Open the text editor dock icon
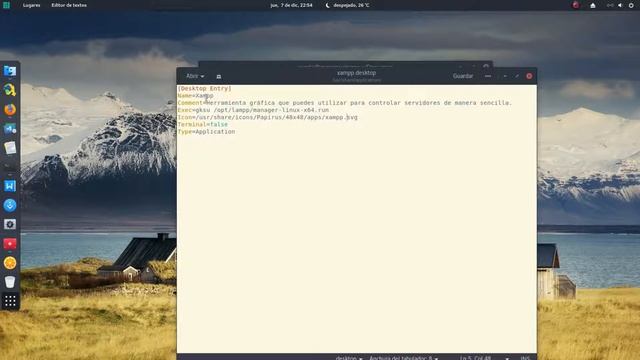This screenshot has height=360, width=640. (10, 148)
